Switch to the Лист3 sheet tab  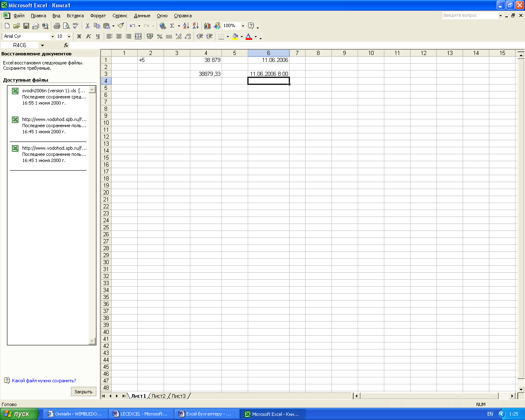[178, 396]
